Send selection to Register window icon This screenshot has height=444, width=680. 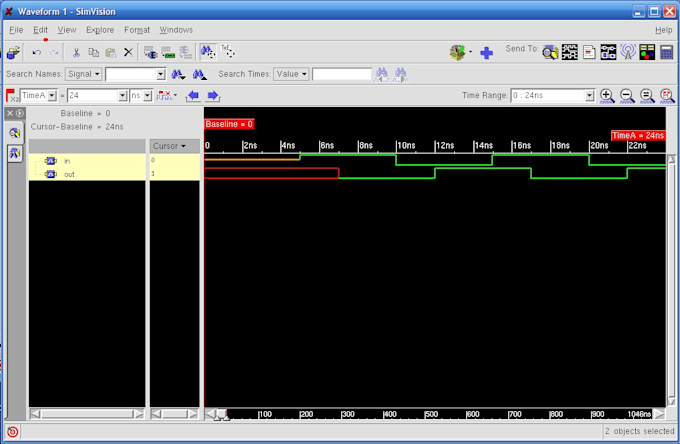point(647,52)
